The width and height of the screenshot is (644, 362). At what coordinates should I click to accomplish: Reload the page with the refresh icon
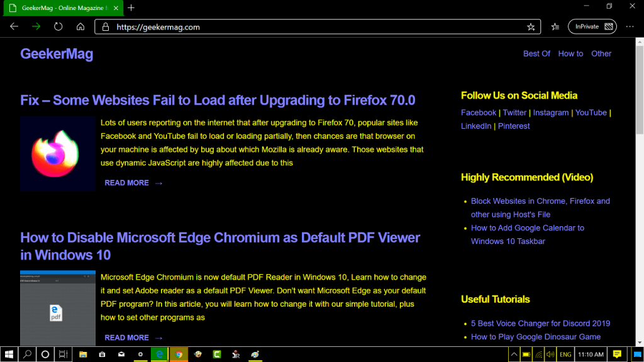58,26
